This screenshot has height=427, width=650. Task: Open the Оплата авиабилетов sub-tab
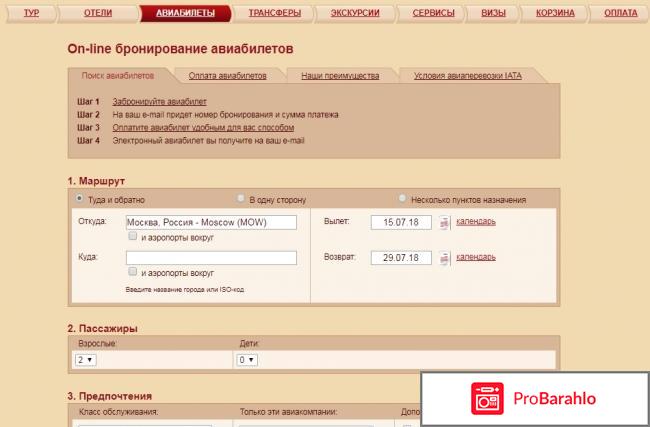tap(227, 76)
